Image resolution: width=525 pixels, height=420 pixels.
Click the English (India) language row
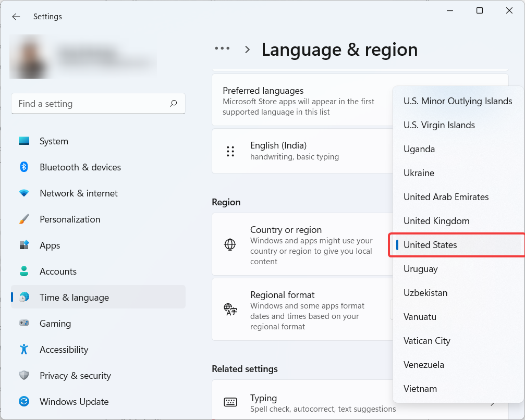tap(302, 151)
